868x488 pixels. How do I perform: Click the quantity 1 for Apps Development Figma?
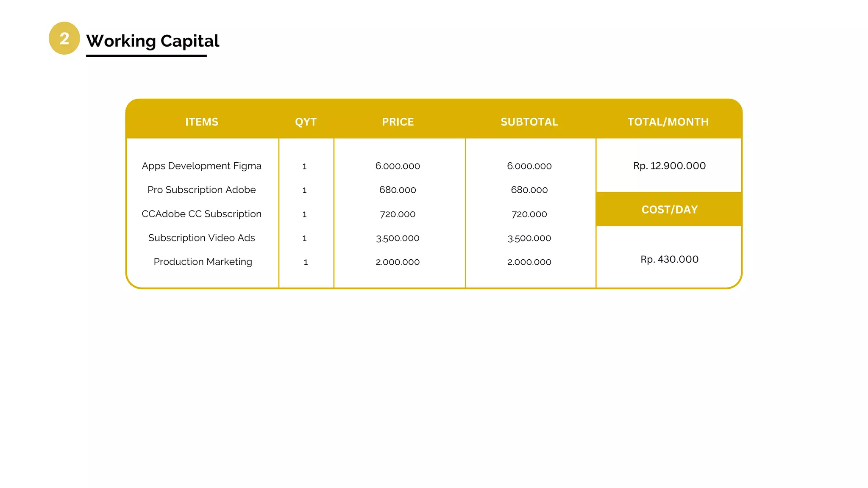click(x=305, y=166)
